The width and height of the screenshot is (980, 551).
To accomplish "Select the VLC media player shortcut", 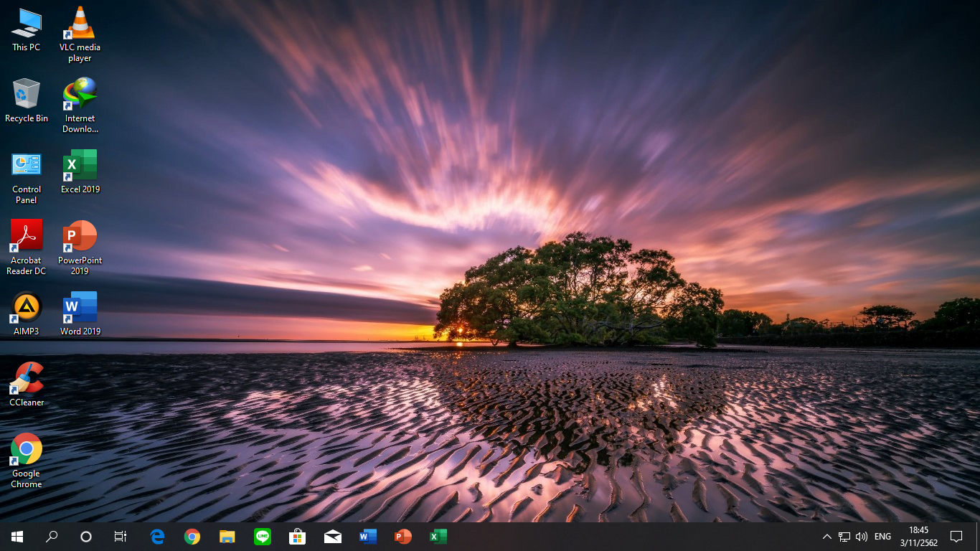I will point(80,35).
